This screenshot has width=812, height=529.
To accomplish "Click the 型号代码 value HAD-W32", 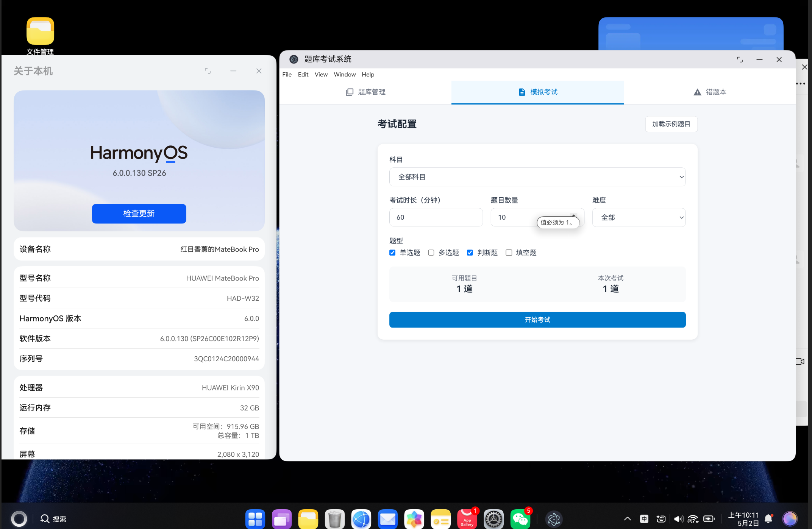I will tap(243, 298).
